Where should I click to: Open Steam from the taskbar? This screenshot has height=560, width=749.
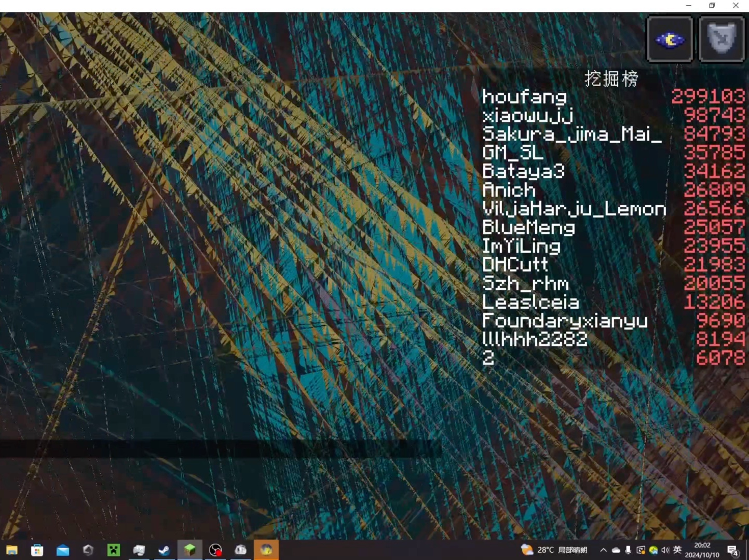[x=164, y=550]
